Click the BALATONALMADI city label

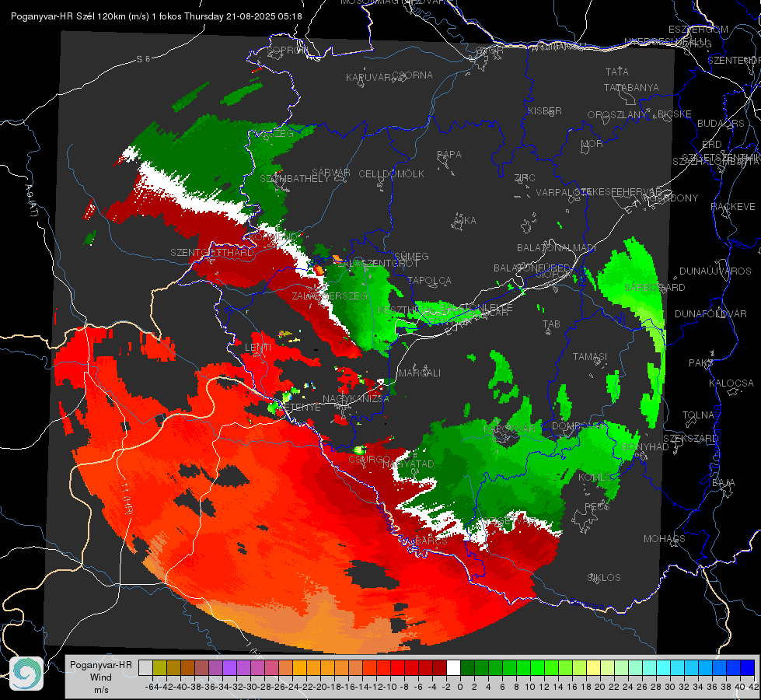pos(557,248)
